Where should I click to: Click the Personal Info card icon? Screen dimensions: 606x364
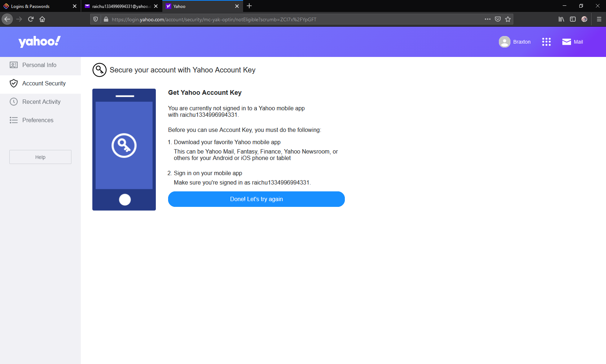(x=14, y=65)
